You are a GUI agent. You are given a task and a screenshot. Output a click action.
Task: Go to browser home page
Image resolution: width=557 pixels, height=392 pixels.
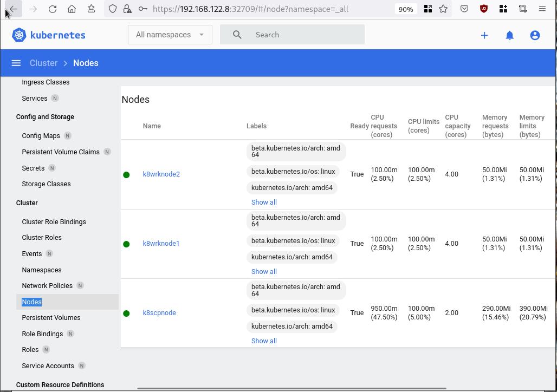[72, 9]
